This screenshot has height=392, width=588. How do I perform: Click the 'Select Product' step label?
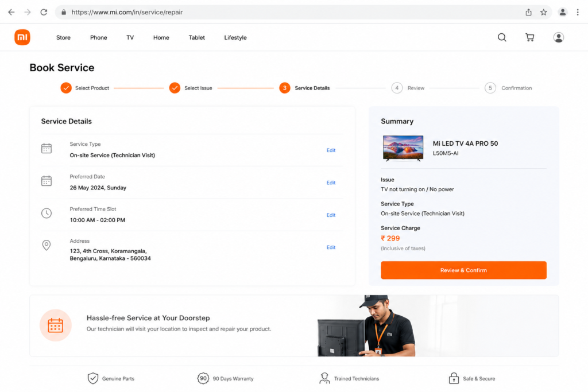pyautogui.click(x=92, y=88)
